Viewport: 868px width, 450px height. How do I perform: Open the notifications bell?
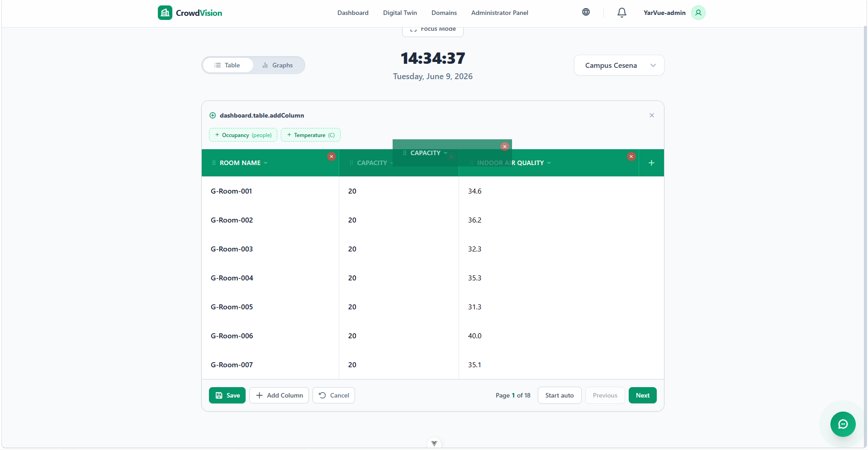[622, 13]
